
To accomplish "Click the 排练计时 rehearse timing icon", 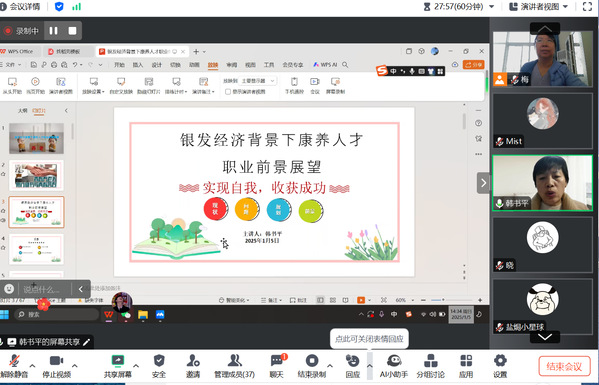I will [x=176, y=81].
